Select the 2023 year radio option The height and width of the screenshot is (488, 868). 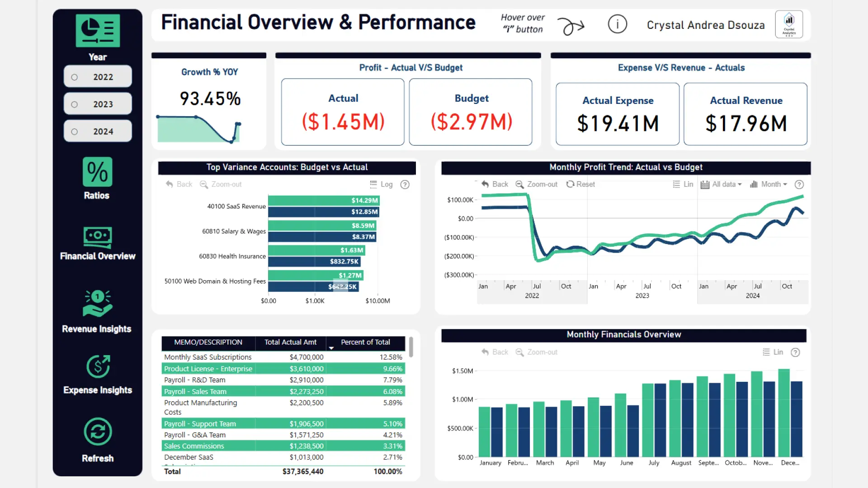pyautogui.click(x=75, y=104)
